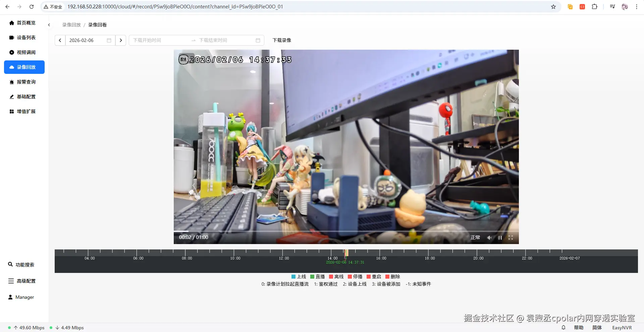The height and width of the screenshot is (332, 644).
Task: Bookmark this page with star icon
Action: pos(553,7)
